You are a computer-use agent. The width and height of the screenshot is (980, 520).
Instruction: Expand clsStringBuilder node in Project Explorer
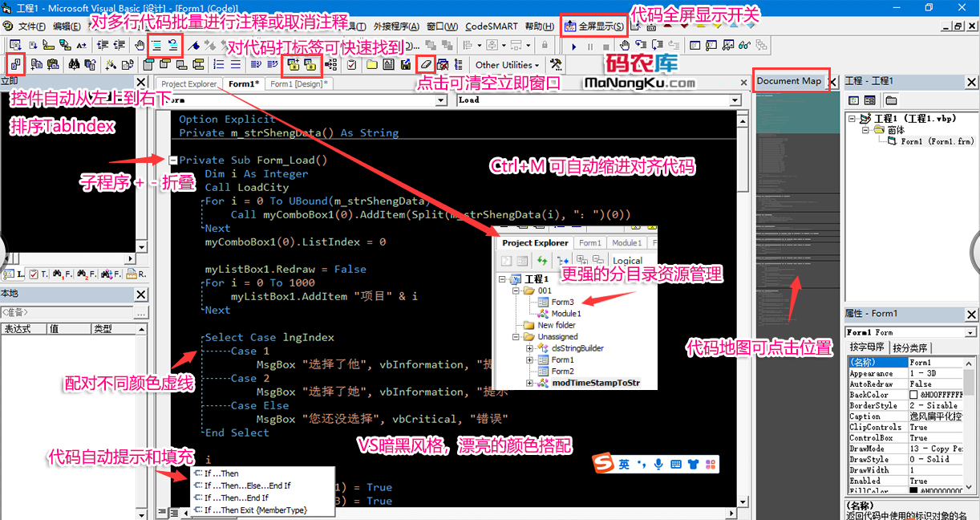[x=530, y=348]
